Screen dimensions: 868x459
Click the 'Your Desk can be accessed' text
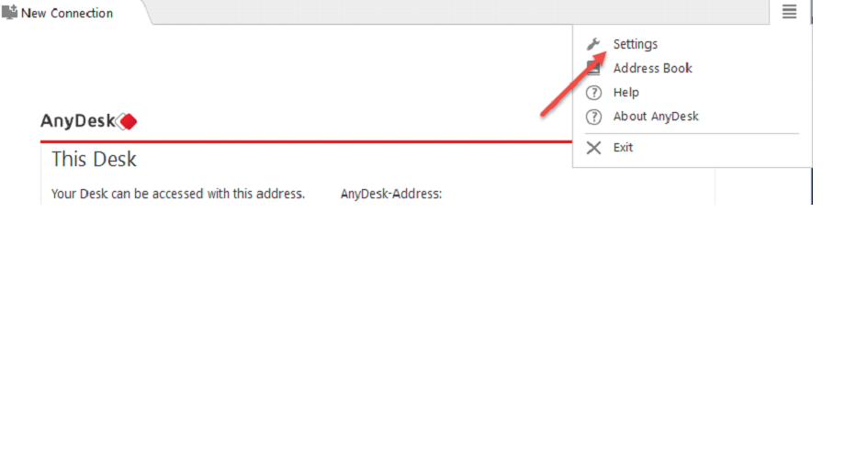pyautogui.click(x=177, y=194)
